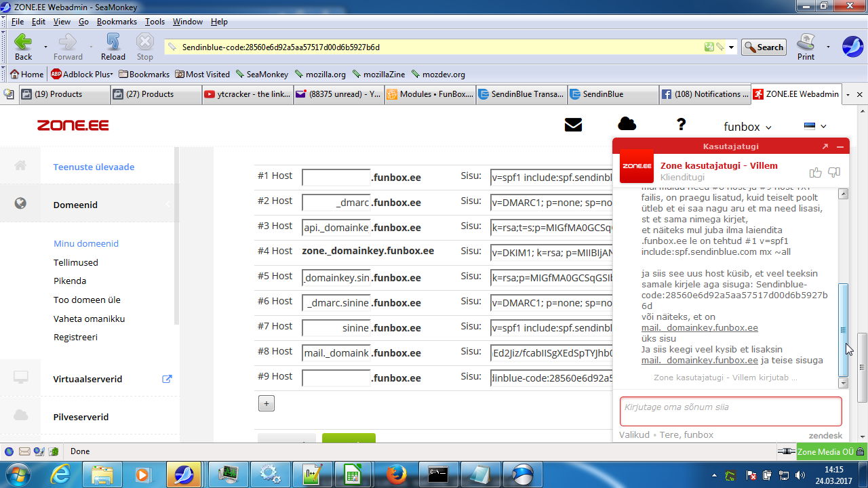
Task: Switch to the (108) Notifications tab
Action: click(x=705, y=94)
